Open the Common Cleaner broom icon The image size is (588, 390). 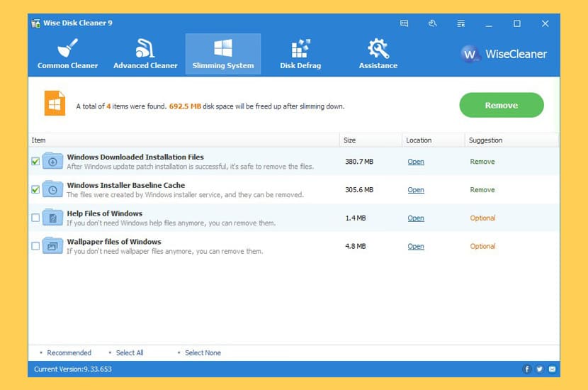tap(67, 48)
